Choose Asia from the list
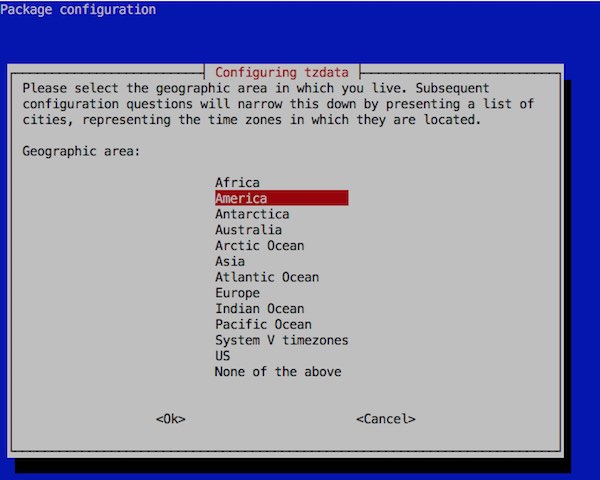Screen dimensions: 600x480 pos(230,262)
